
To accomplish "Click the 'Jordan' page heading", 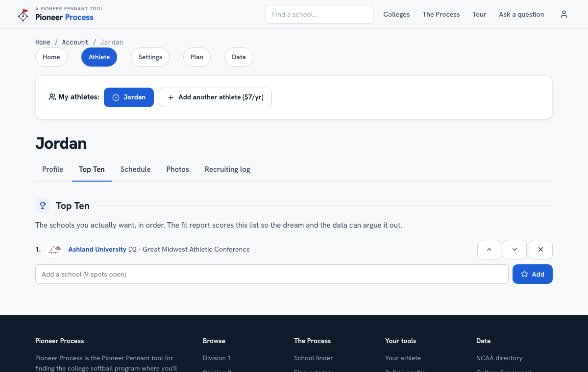I will pos(61,143).
